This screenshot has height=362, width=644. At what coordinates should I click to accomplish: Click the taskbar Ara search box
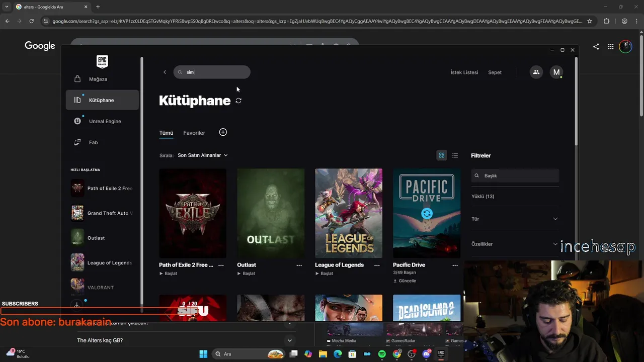(249, 354)
